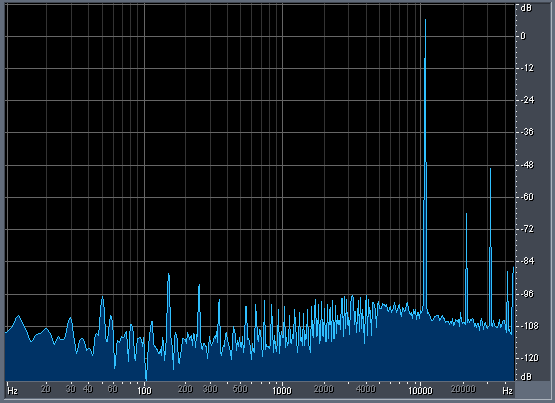
Task: Select the -60 dB axis label
Action: [x=527, y=197]
